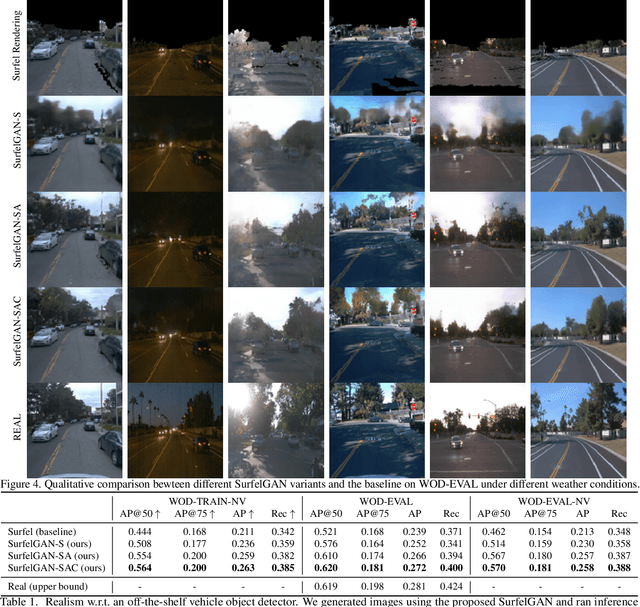Click the bold value 0.388 in the SurfelGAN-SAC row
The height and width of the screenshot is (607, 640).
tap(619, 567)
